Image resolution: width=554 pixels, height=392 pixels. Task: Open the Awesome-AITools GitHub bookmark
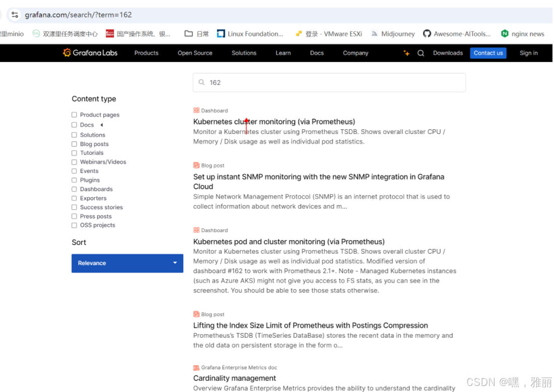(x=457, y=34)
